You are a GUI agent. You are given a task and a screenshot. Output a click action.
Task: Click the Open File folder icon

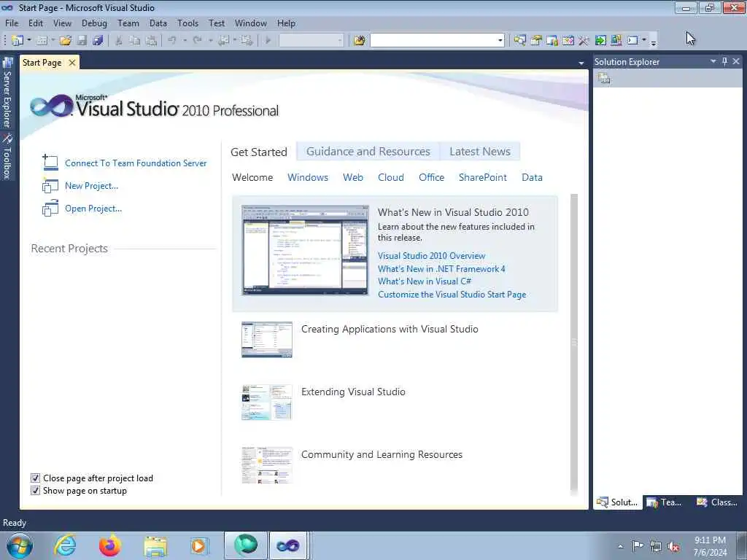point(65,41)
